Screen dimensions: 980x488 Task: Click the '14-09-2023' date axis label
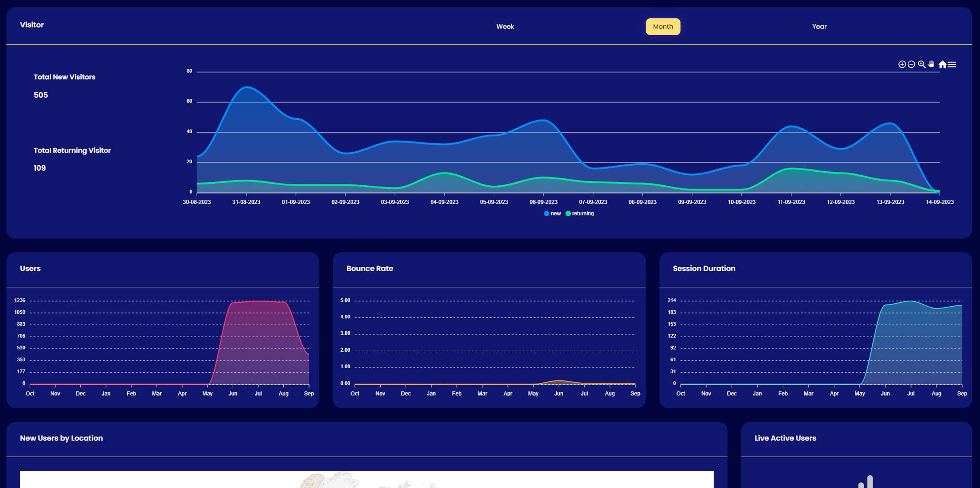tap(940, 202)
